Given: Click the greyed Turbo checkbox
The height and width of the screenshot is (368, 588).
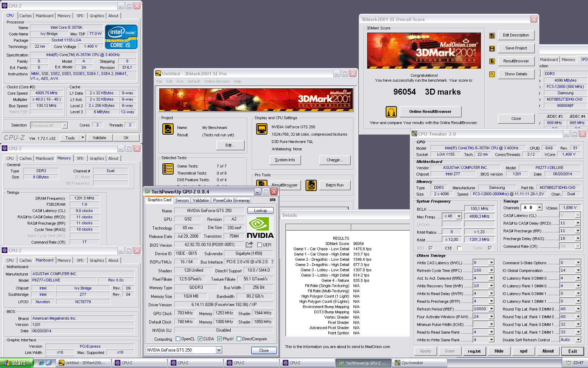Looking at the screenshot, I should tap(490, 248).
